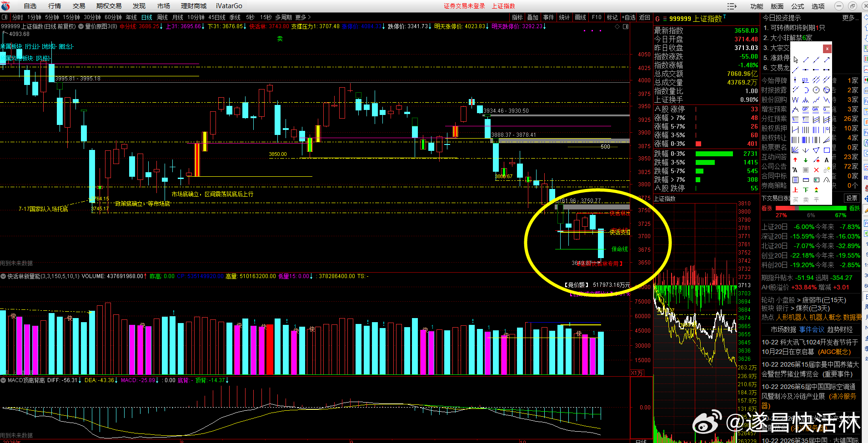Click the F10 info button
This screenshot has width=868, height=443.
pyautogui.click(x=597, y=17)
